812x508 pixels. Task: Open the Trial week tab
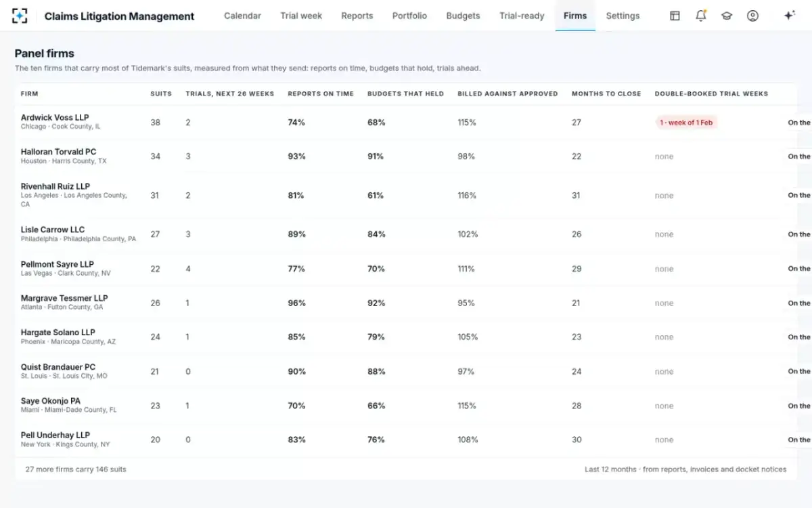(301, 16)
